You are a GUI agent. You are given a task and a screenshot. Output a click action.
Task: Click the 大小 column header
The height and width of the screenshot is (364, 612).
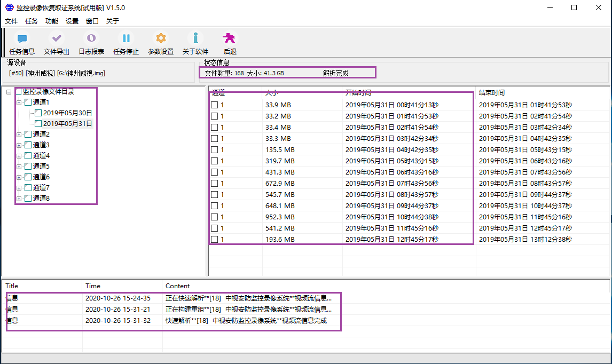[272, 93]
